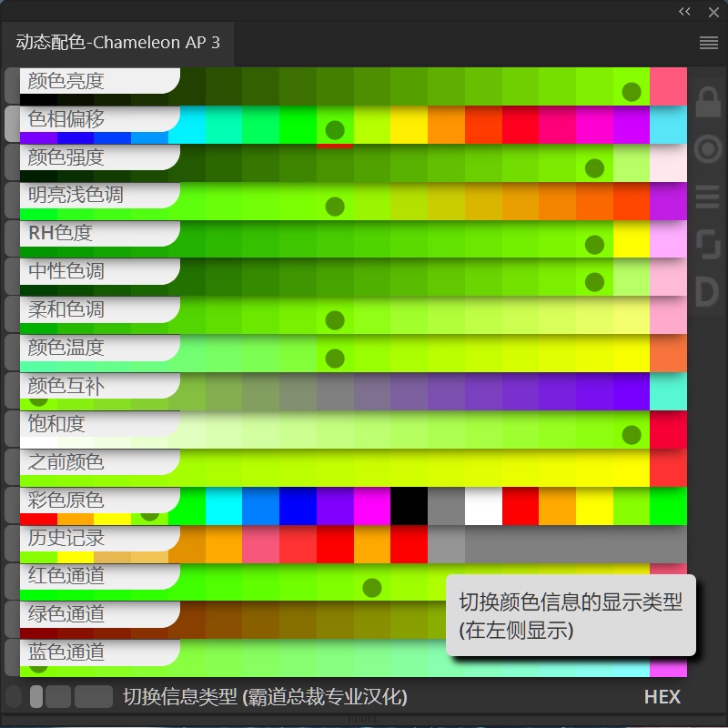Select the narrow highlighted size button at bottom
The width and height of the screenshot is (728, 728).
36,697
